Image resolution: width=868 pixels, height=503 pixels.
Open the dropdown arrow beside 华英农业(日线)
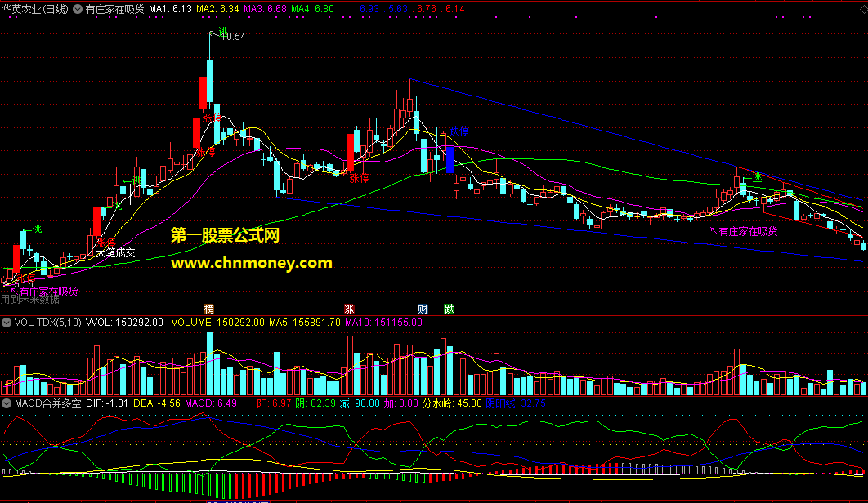78,9
